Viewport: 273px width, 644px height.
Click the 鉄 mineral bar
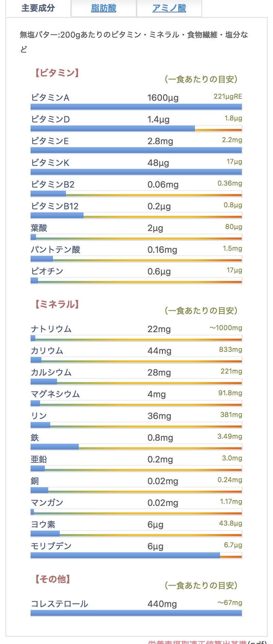coord(136,447)
